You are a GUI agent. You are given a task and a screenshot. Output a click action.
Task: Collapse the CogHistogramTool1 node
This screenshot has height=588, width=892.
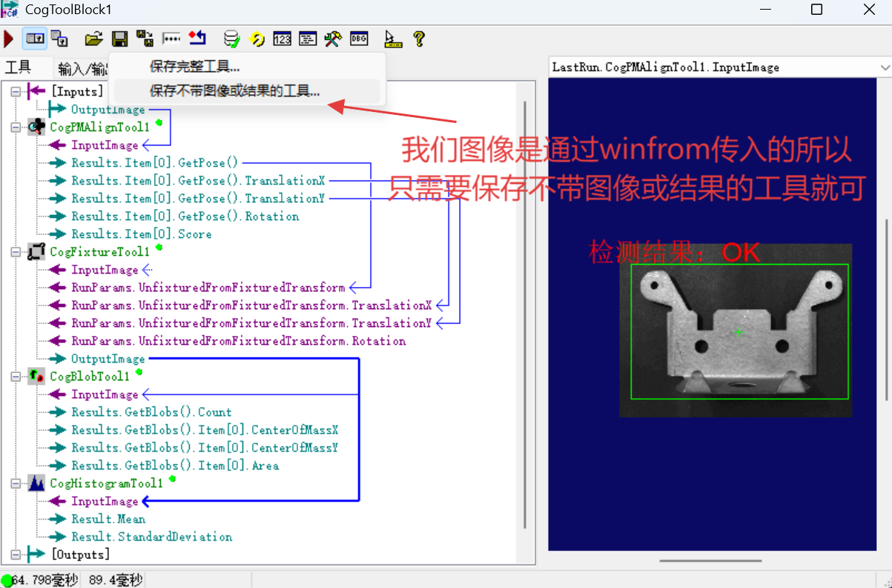(x=16, y=483)
